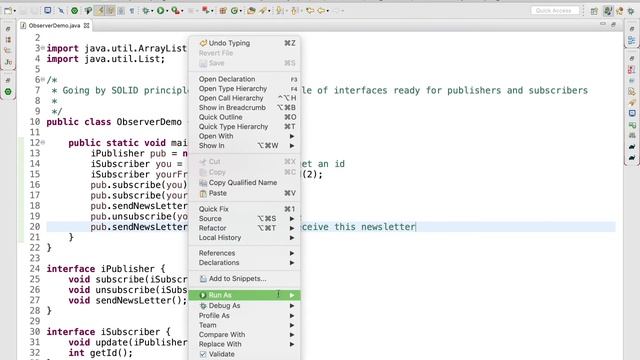Select the highlighted Java perspective icon
Viewport: 640px width, 360px height.
pos(609,11)
